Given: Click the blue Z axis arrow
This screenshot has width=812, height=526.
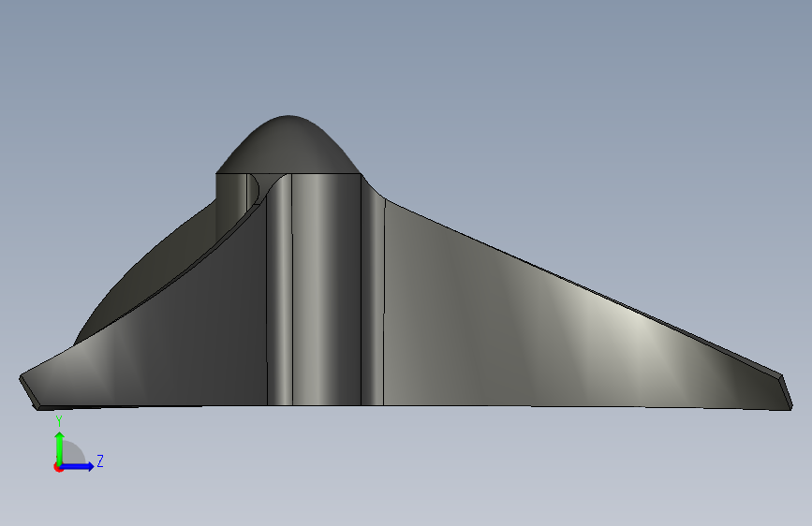Looking at the screenshot, I should click(78, 466).
